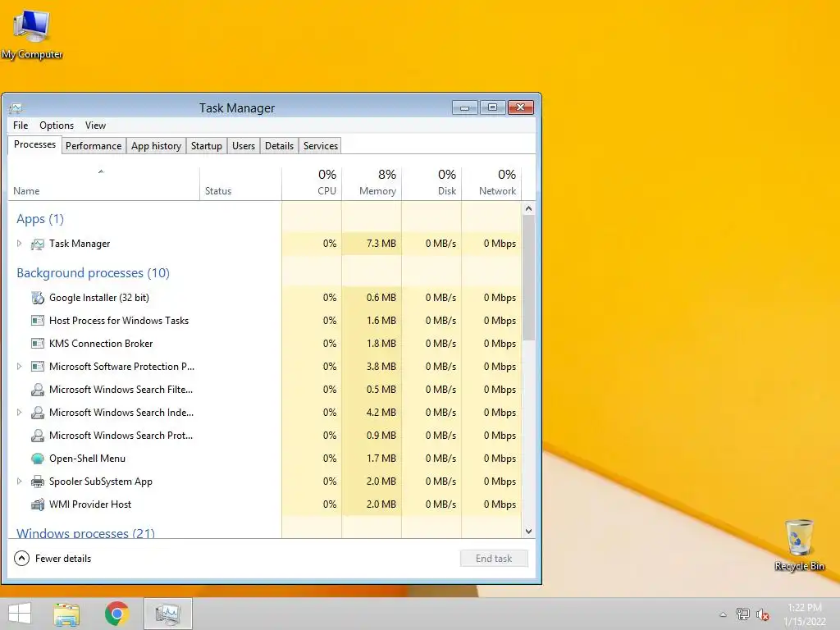Viewport: 840px width, 630px height.
Task: Switch to the Performance tab
Action: pos(94,146)
